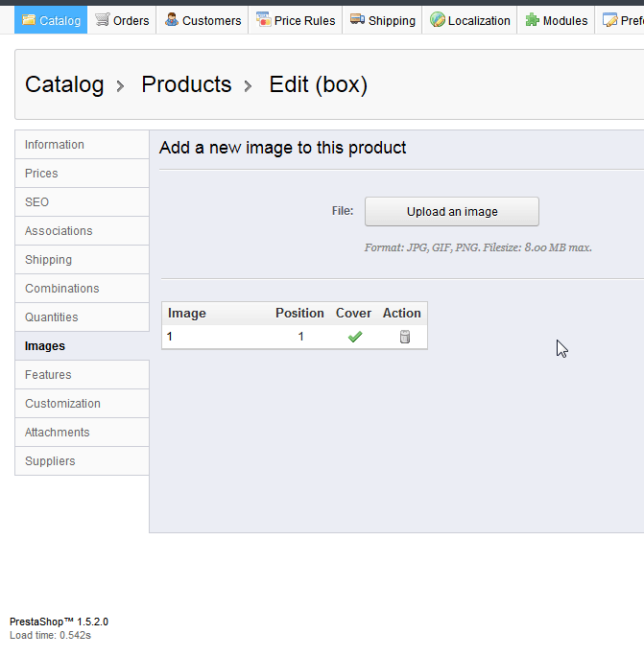Click the Price Rules icon

click(x=263, y=20)
